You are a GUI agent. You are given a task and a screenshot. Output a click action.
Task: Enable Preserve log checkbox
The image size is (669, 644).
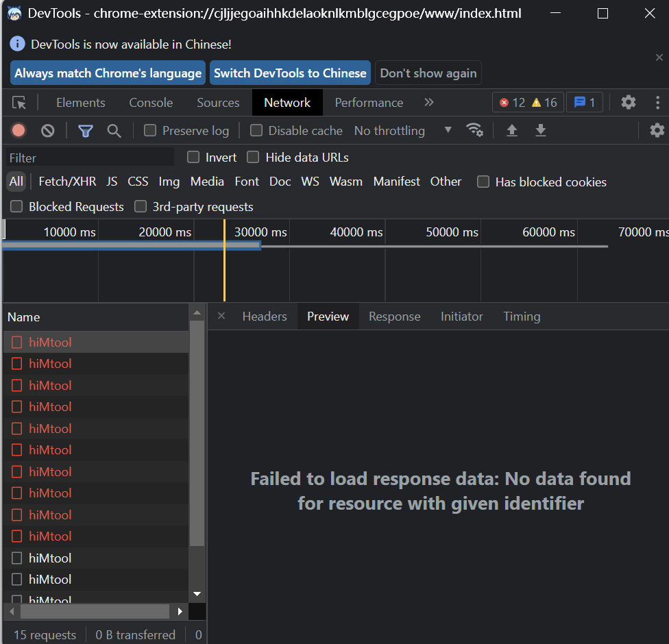pyautogui.click(x=150, y=130)
